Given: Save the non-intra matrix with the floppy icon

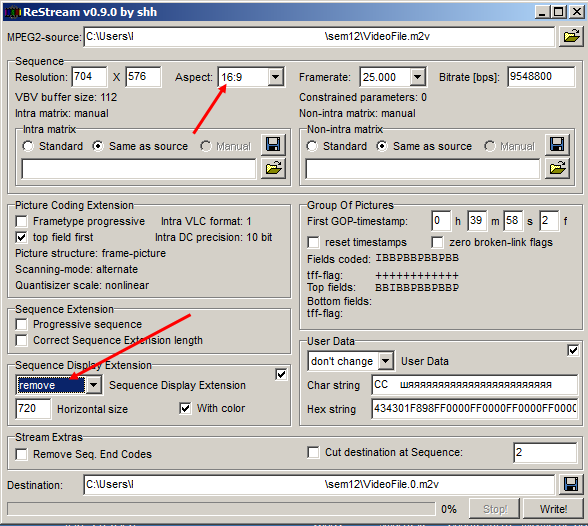Looking at the screenshot, I should pyautogui.click(x=557, y=144).
